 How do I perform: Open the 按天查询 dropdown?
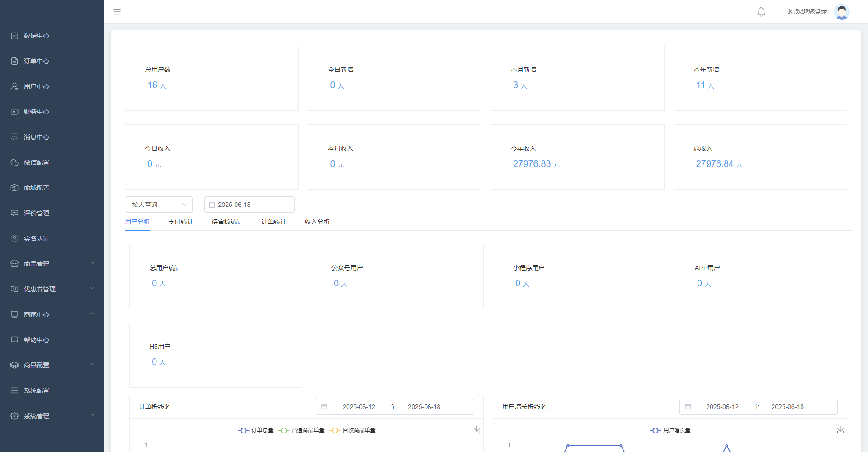(x=159, y=205)
